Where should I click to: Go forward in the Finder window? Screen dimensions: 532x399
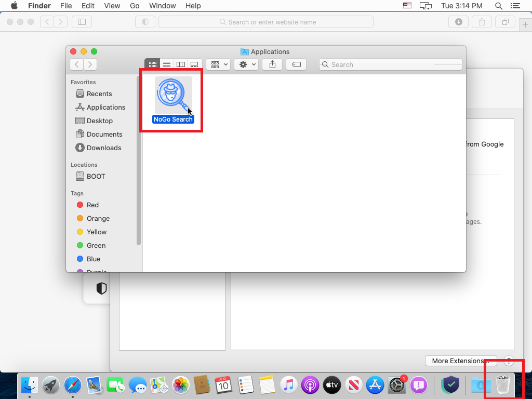click(90, 64)
